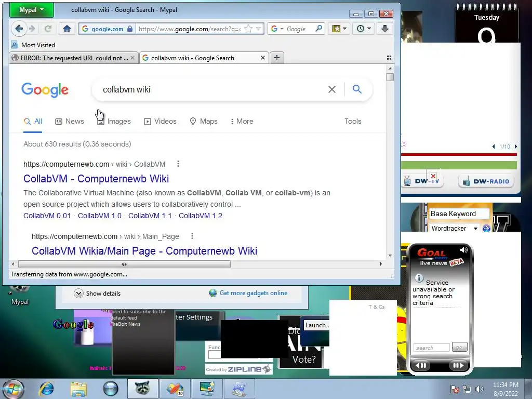
Task: Close the ERROR requested URL tab
Action: click(x=132, y=58)
